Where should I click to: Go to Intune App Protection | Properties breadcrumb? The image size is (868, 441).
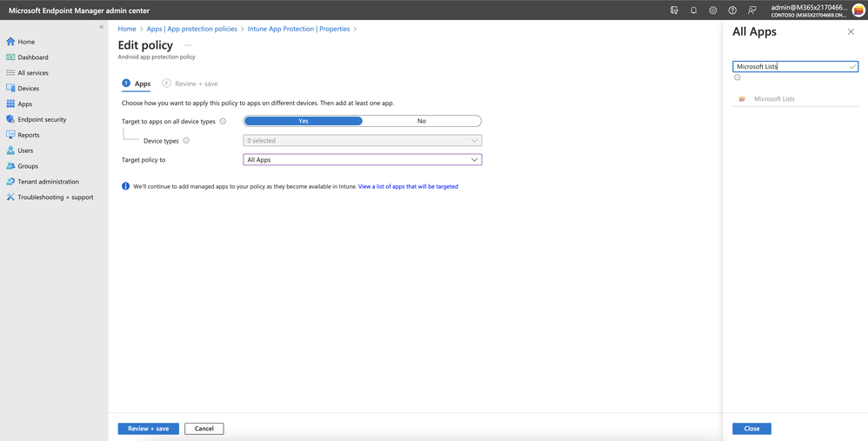(x=299, y=29)
